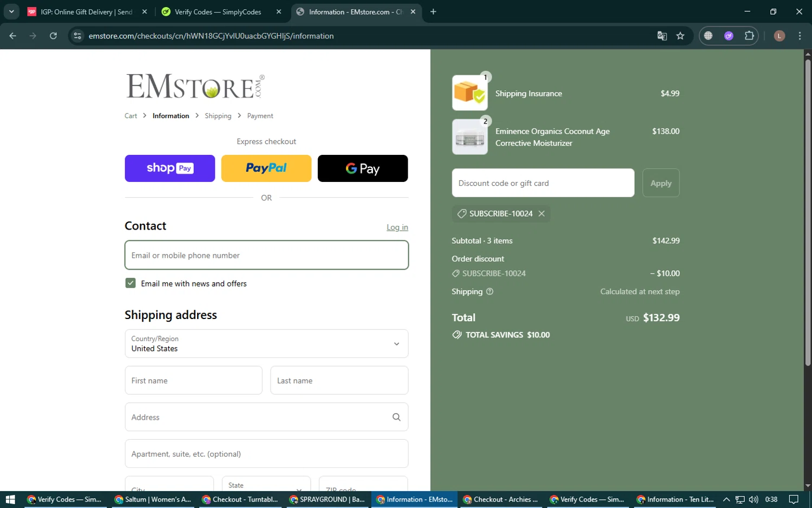The height and width of the screenshot is (508, 812).
Task: Close the Information EMstore.com tab
Action: [x=413, y=11]
